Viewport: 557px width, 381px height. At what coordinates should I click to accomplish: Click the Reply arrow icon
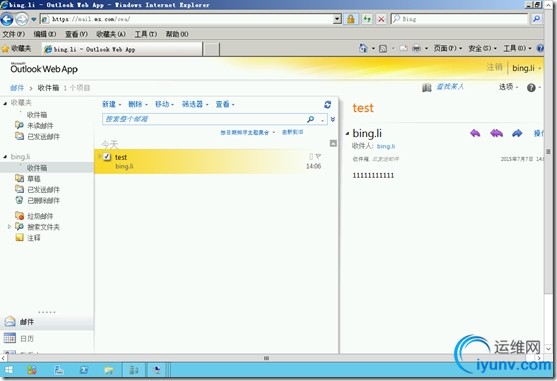click(x=475, y=133)
